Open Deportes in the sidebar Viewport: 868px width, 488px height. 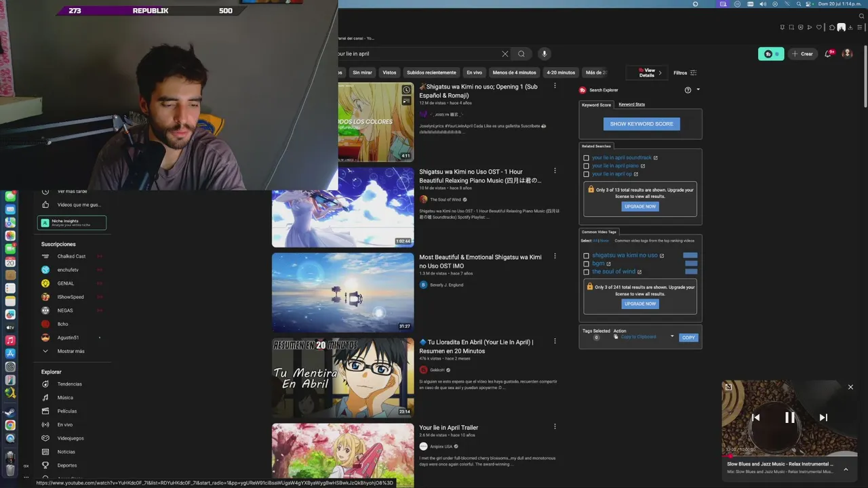click(x=67, y=466)
